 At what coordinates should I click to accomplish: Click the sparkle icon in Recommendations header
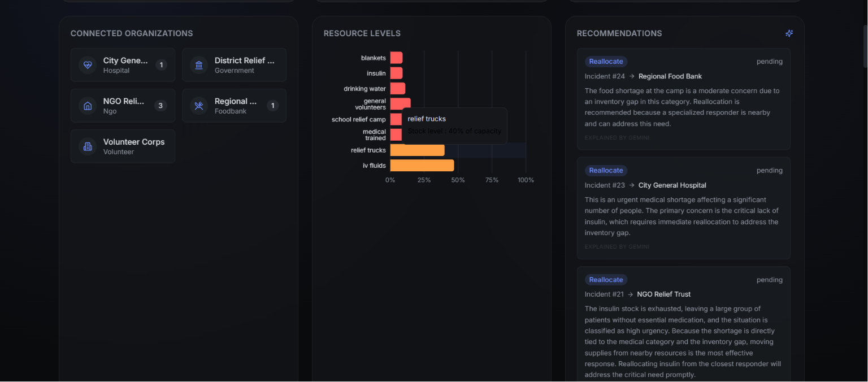789,33
